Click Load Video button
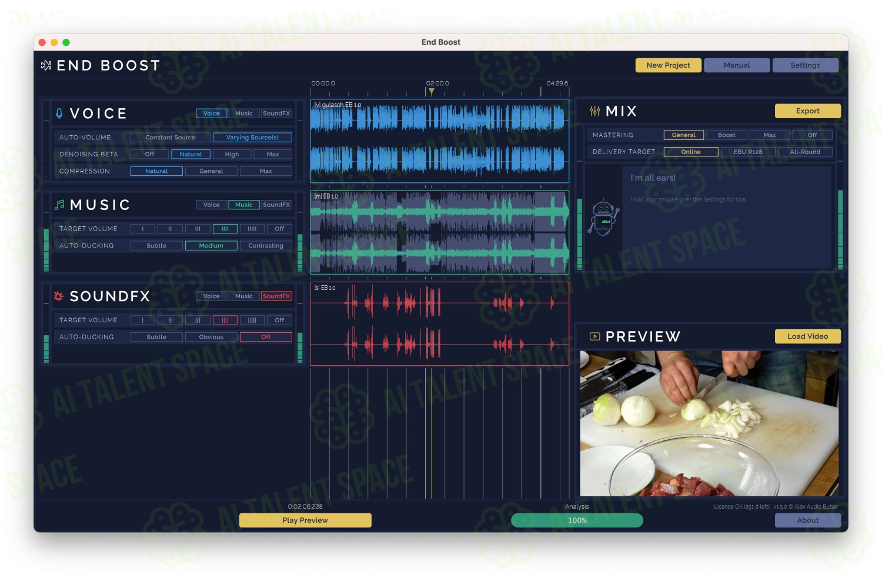 click(x=808, y=336)
